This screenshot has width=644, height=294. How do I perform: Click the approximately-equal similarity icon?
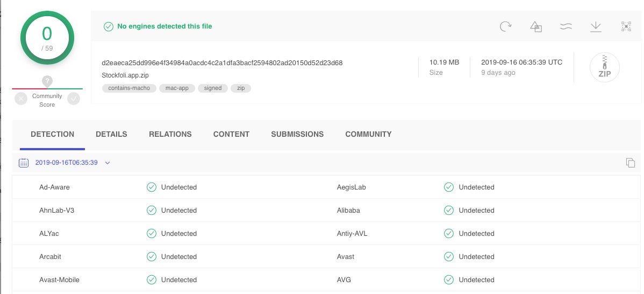(566, 26)
